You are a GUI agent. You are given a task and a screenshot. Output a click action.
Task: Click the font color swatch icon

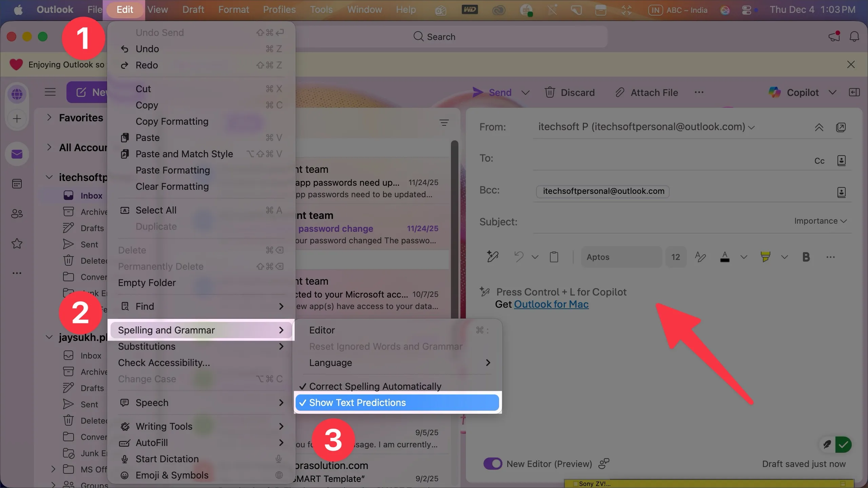click(x=725, y=257)
